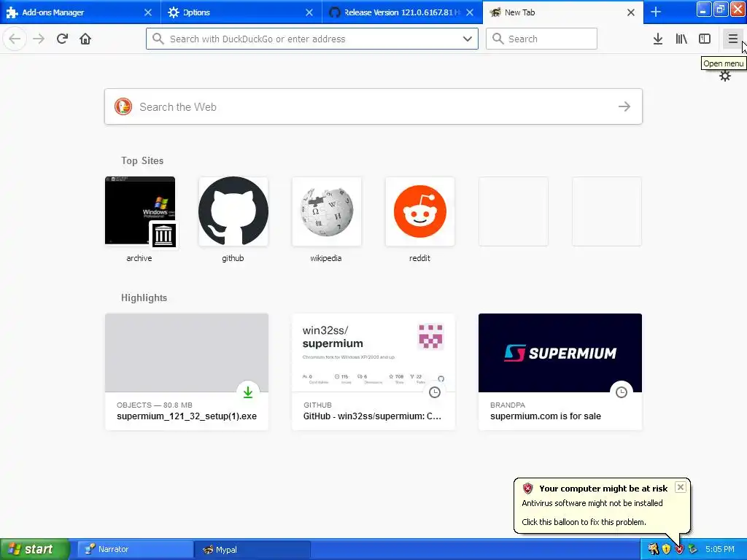747x560 pixels.
Task: Open the Windows start menu
Action: [34, 550]
